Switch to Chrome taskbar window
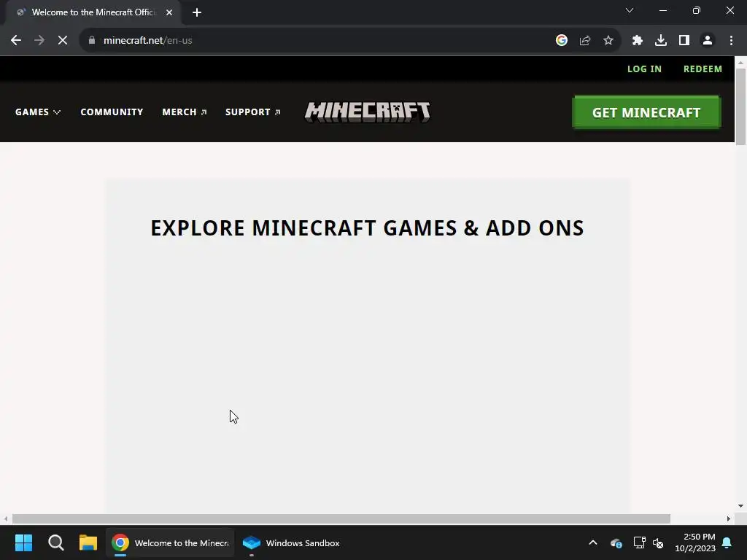 170,542
